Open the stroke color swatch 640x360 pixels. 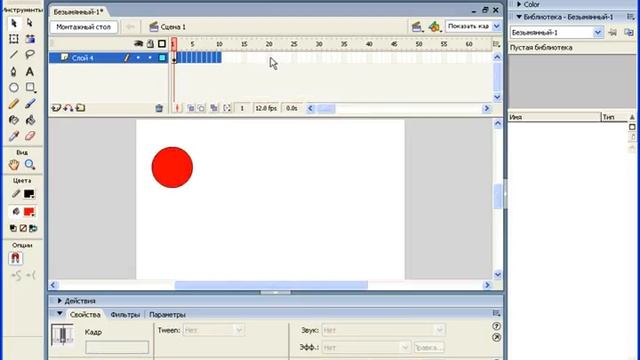point(29,194)
